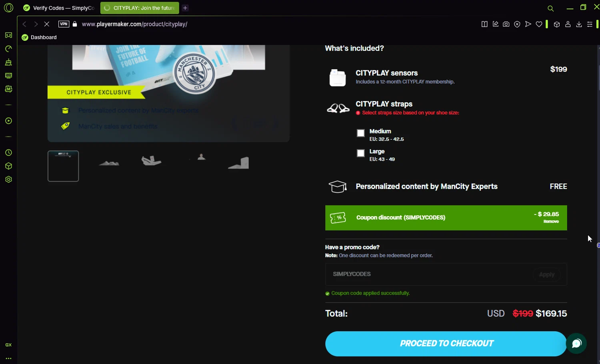The width and height of the screenshot is (600, 364).
Task: Open sidebar three-dots more options
Action: tap(8, 358)
